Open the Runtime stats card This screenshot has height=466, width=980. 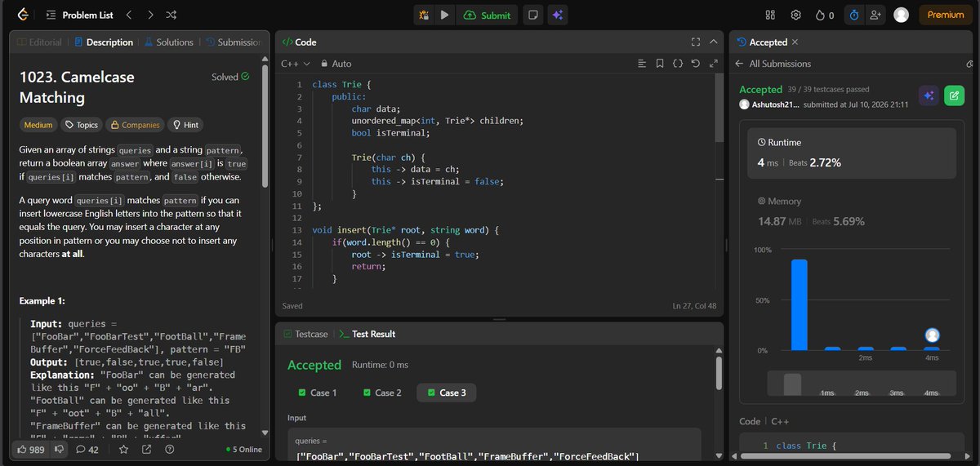[x=852, y=153]
